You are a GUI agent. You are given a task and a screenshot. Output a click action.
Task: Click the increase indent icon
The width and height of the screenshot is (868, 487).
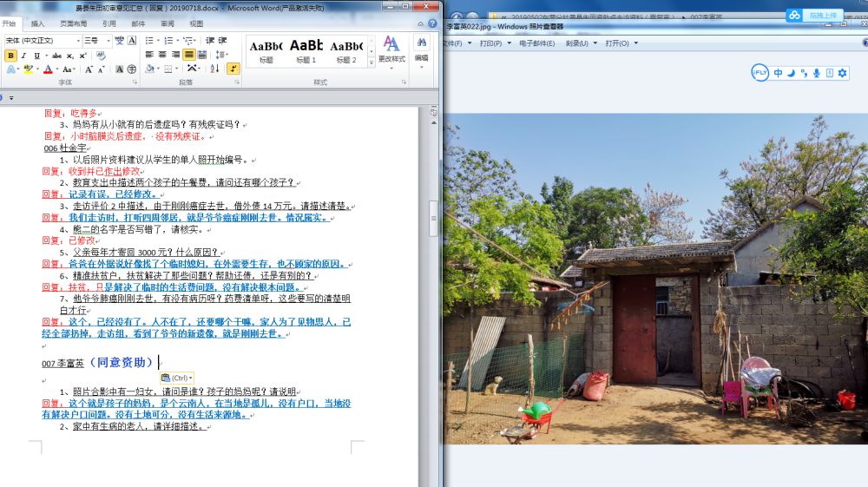click(222, 41)
